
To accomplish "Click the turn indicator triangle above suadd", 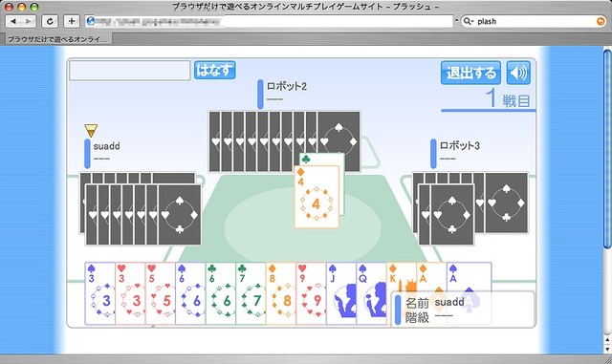I will click(91, 130).
